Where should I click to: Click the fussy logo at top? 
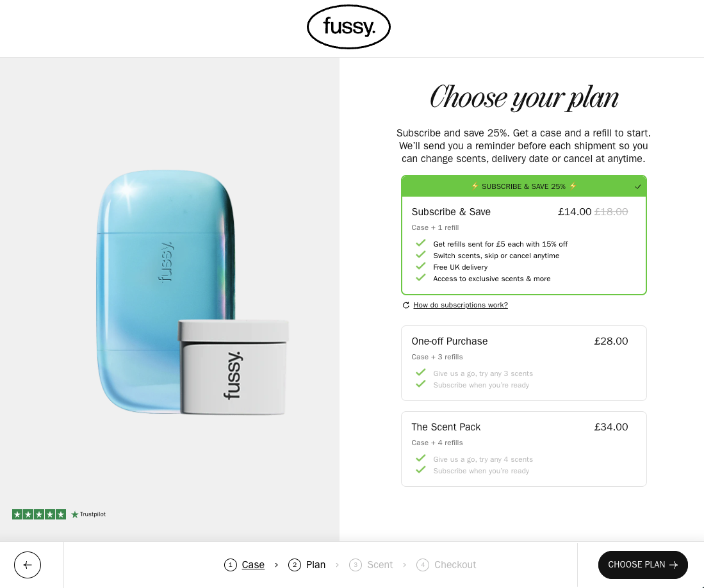click(x=348, y=27)
